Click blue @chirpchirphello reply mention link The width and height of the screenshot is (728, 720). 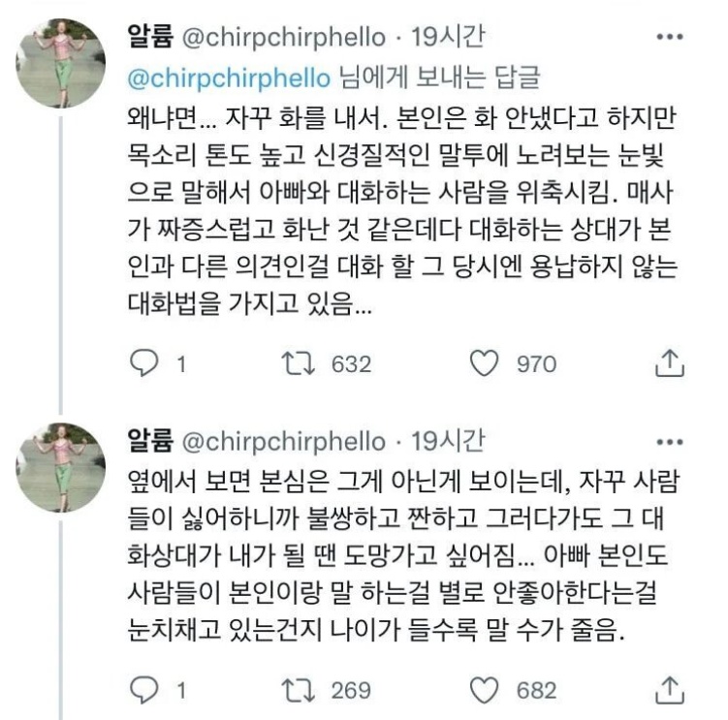(x=229, y=78)
